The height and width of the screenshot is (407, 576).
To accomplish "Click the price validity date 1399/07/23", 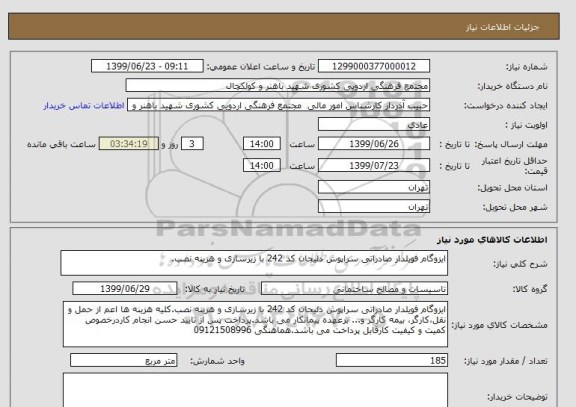I will [374, 166].
